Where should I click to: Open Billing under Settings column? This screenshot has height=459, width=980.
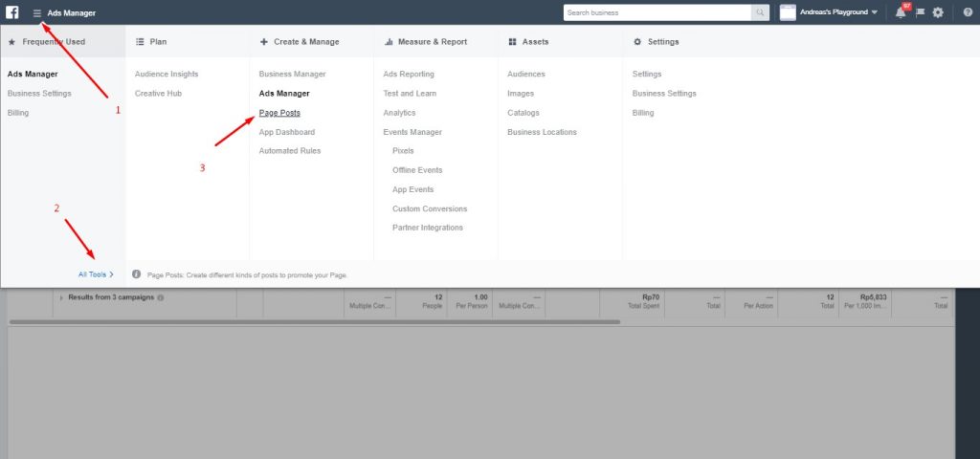[643, 113]
